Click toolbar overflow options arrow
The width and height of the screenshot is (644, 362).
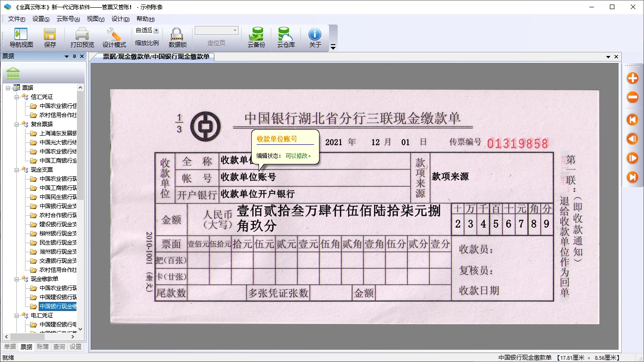pyautogui.click(x=333, y=47)
